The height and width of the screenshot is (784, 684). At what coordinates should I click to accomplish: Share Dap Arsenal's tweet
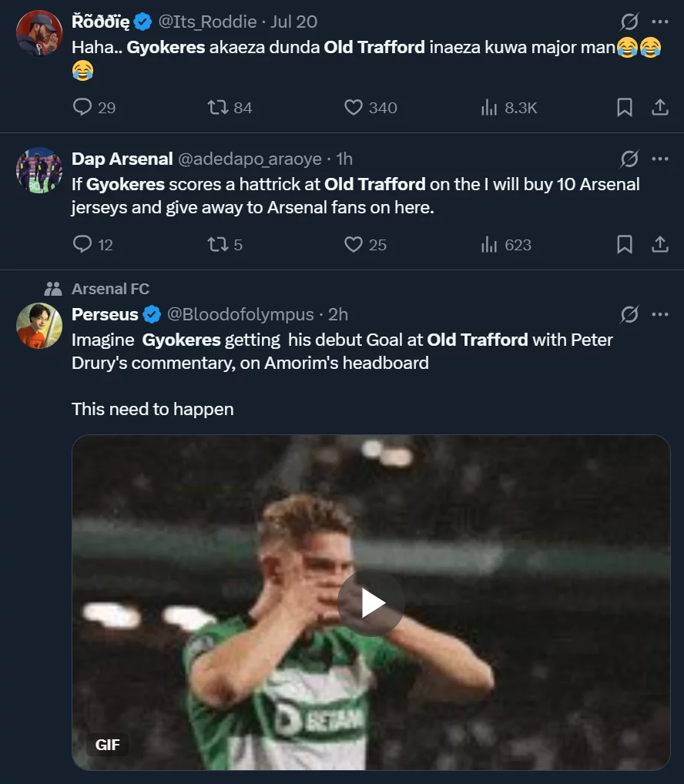pos(660,245)
